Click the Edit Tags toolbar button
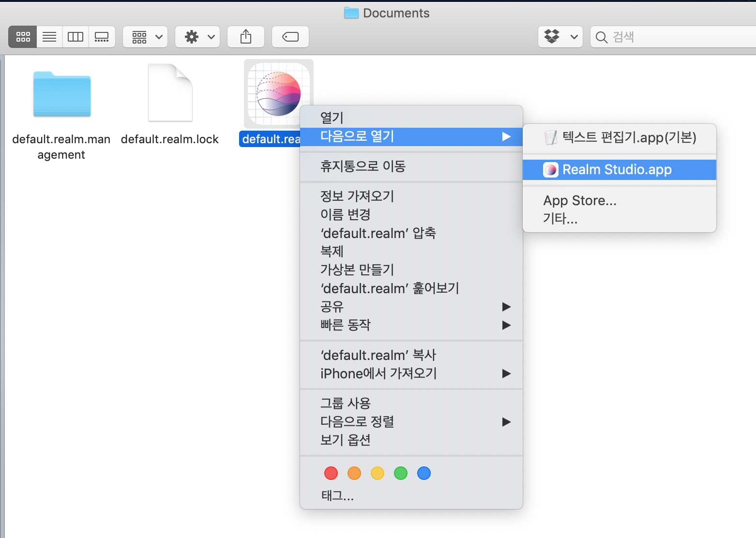This screenshot has width=756, height=538. coord(290,37)
